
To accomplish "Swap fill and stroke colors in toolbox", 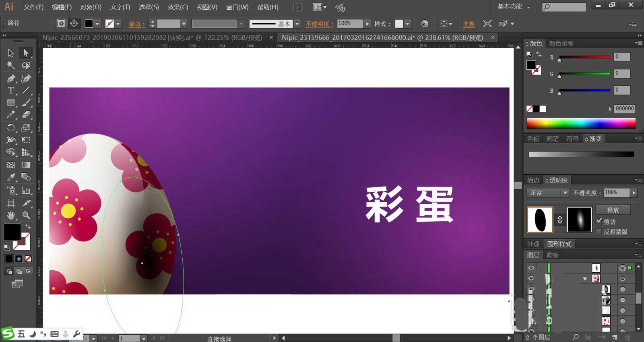I will [28, 226].
